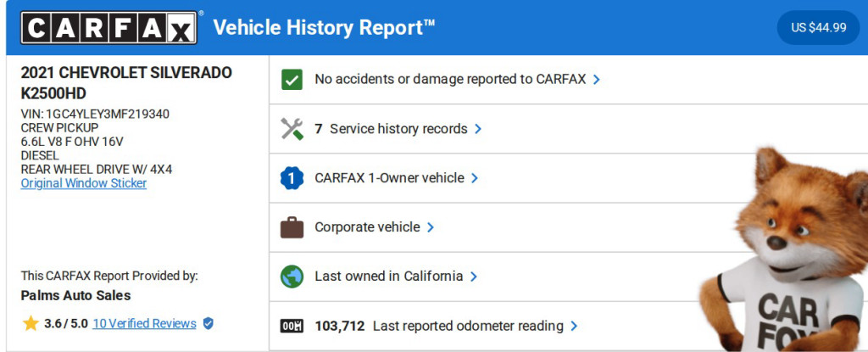Click the US $44.99 price button
Screen dimensions: 868x352
pyautogui.click(x=818, y=27)
